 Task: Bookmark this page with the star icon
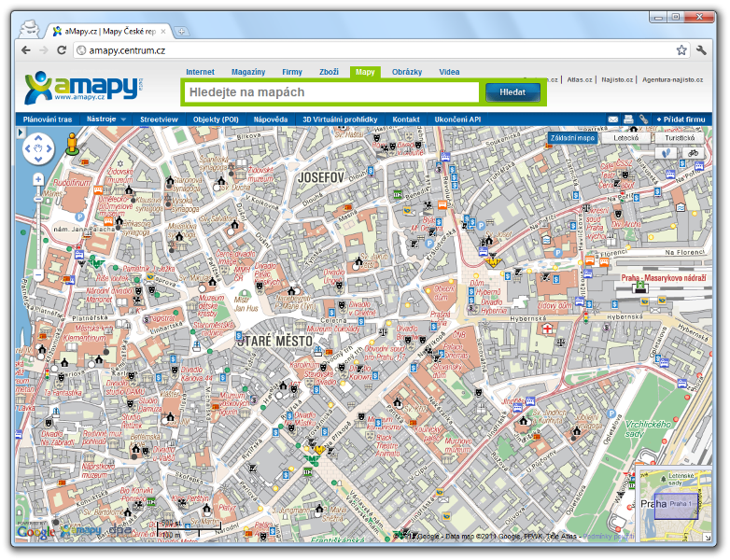tap(681, 50)
